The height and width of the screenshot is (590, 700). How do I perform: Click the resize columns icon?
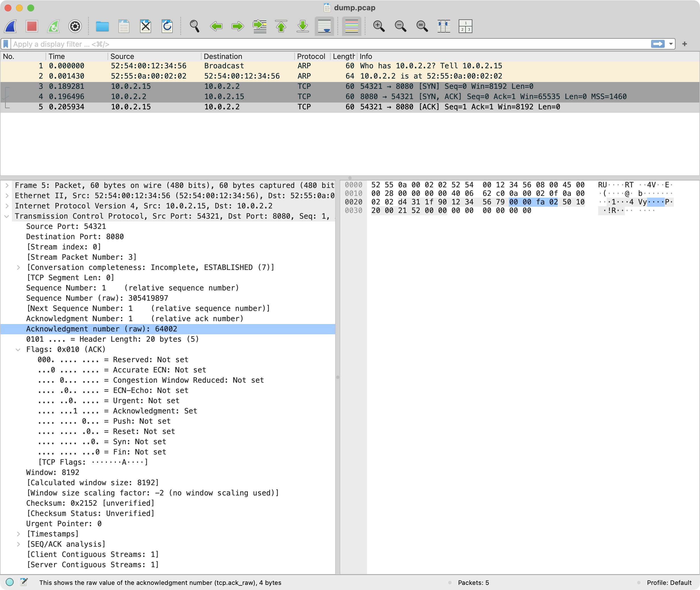(x=444, y=26)
